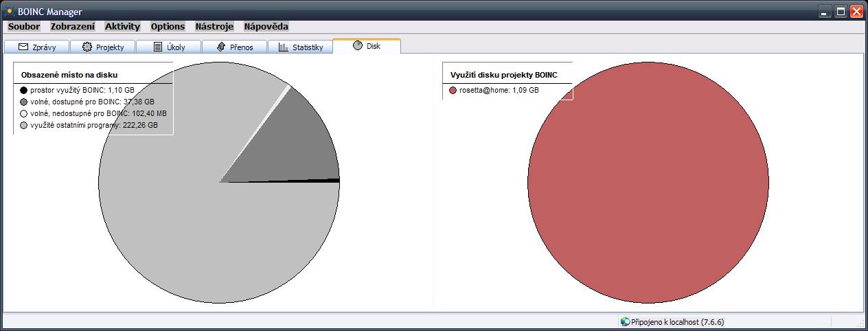Select the Disk tab
The height and width of the screenshot is (331, 868).
tap(367, 45)
